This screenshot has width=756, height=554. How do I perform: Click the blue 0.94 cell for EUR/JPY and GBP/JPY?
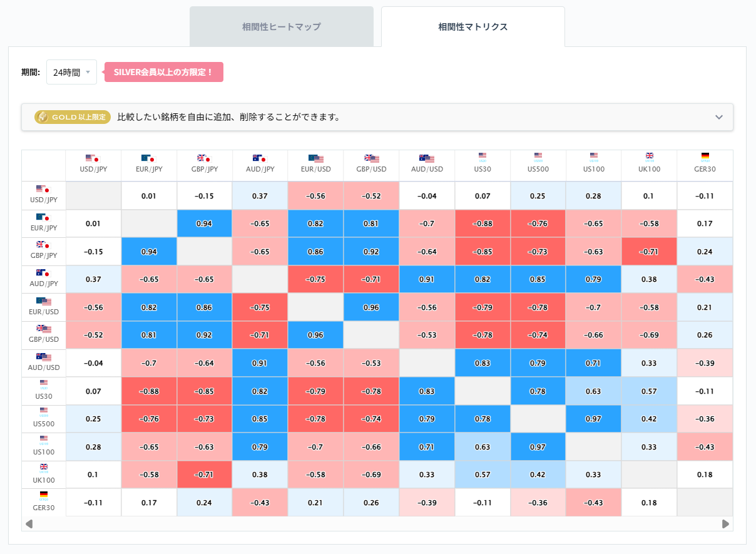click(x=204, y=223)
